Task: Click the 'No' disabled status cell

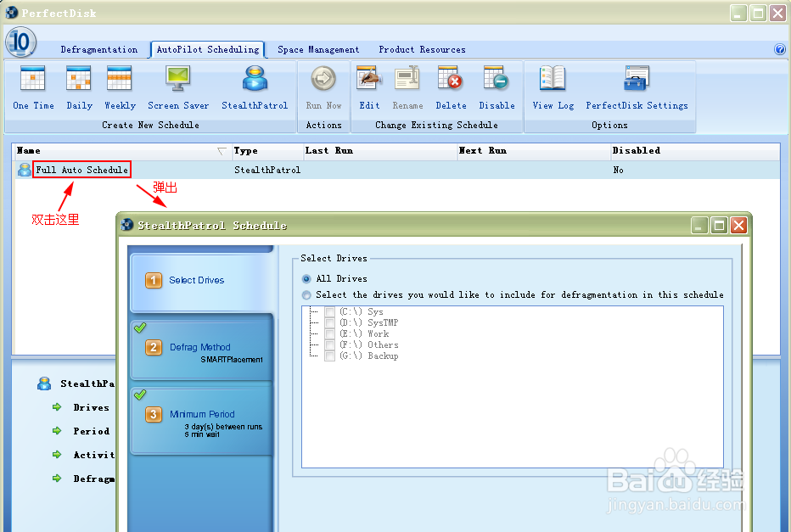Action: click(x=618, y=170)
